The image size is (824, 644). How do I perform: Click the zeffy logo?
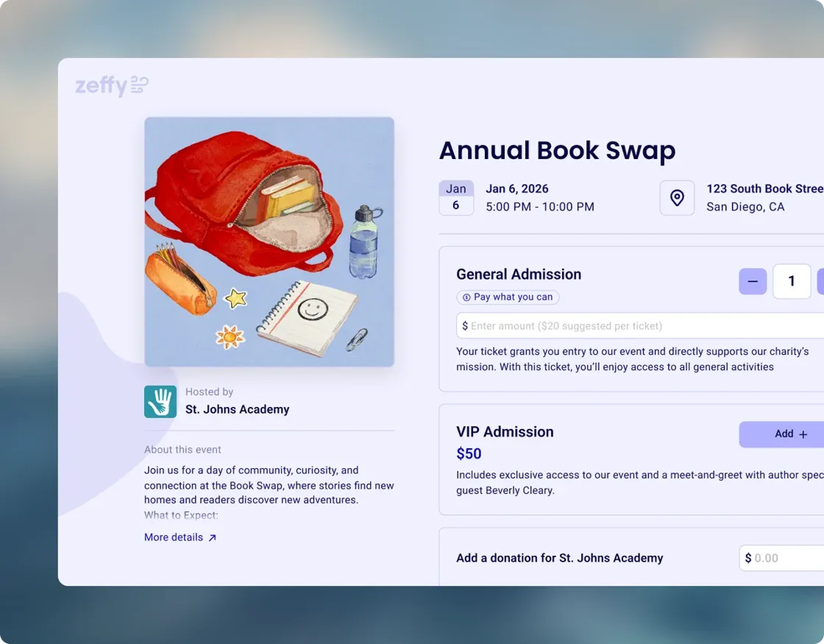(111, 85)
